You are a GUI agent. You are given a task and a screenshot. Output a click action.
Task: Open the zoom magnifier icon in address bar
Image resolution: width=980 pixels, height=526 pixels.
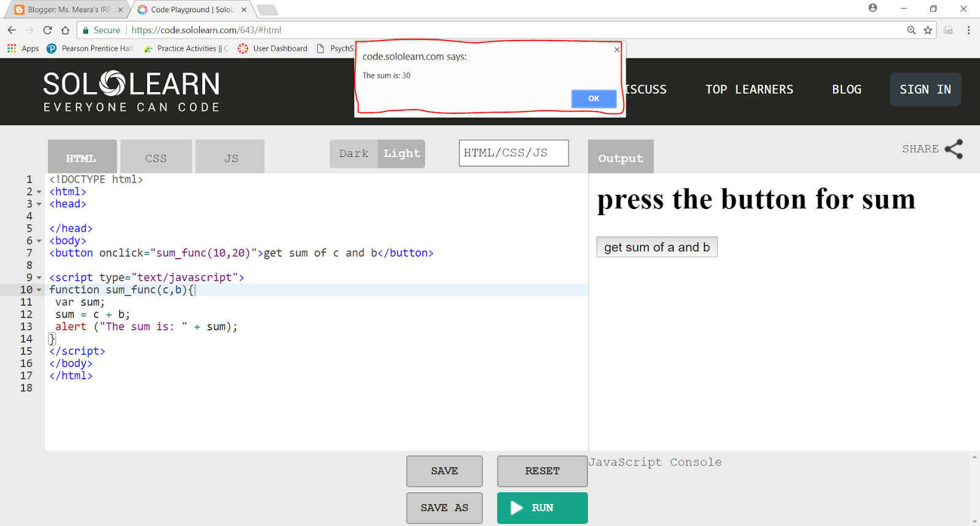pyautogui.click(x=911, y=30)
